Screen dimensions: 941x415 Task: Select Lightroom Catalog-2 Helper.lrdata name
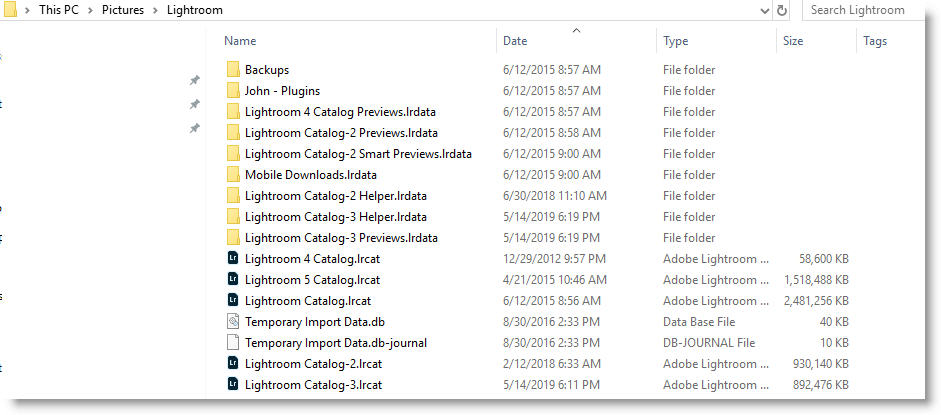[336, 196]
